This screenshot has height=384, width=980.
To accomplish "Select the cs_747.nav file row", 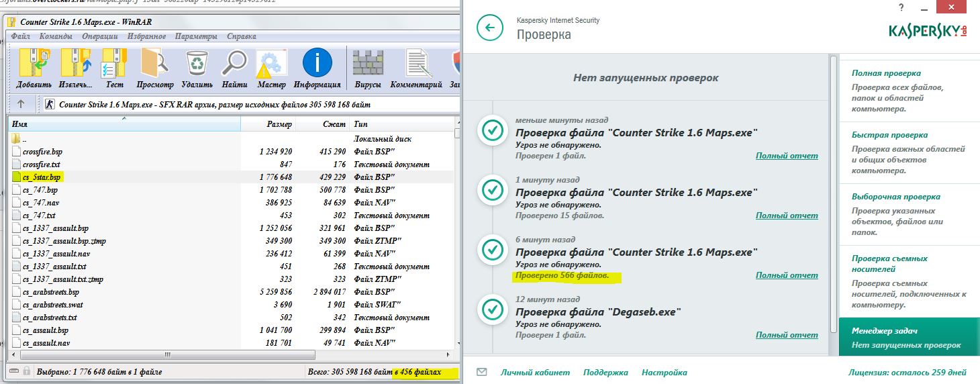I will [232, 203].
